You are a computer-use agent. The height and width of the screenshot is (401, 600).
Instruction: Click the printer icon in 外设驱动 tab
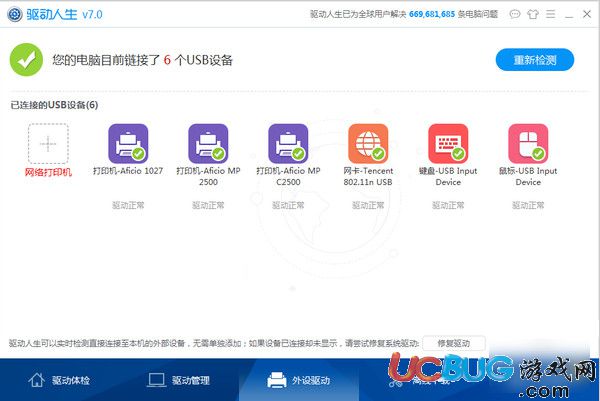pyautogui.click(x=277, y=380)
